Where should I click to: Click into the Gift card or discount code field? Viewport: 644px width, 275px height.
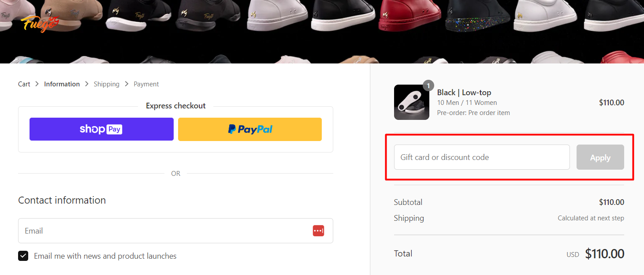click(482, 157)
